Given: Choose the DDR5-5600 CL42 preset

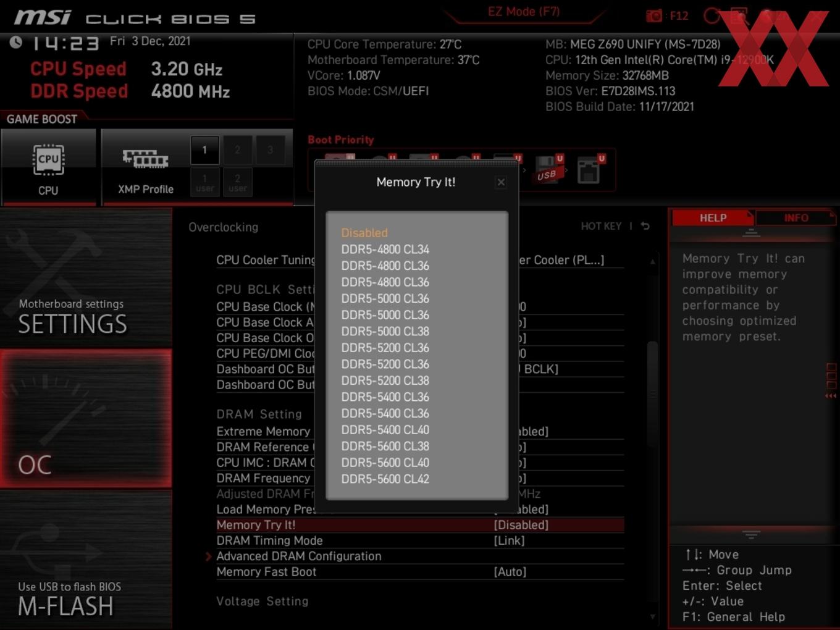Looking at the screenshot, I should [x=385, y=479].
